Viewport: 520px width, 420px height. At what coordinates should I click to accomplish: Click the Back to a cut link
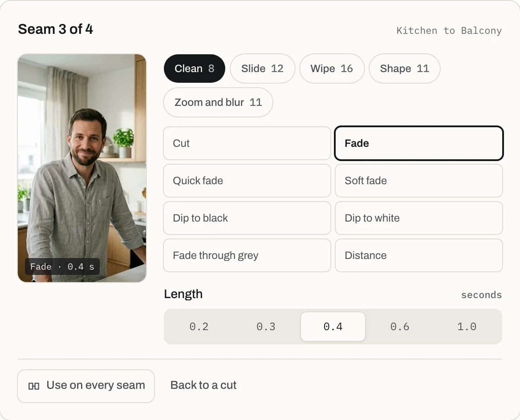point(203,385)
